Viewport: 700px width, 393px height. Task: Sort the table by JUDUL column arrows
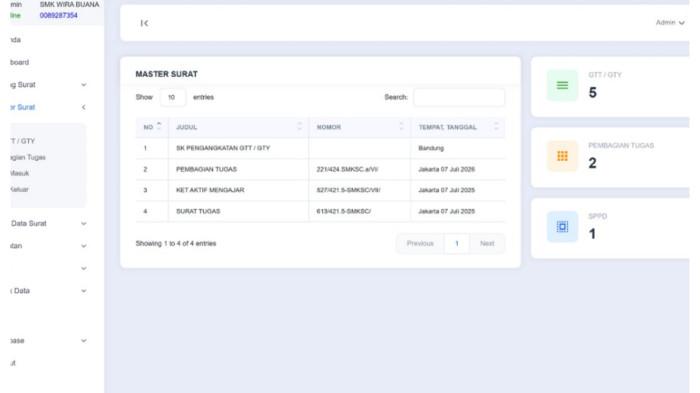(300, 127)
